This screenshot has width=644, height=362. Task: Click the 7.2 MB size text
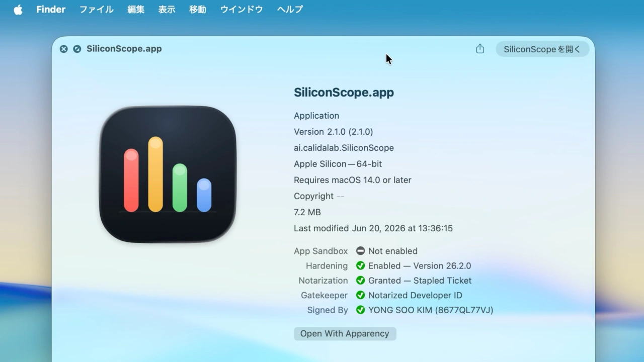coord(307,212)
